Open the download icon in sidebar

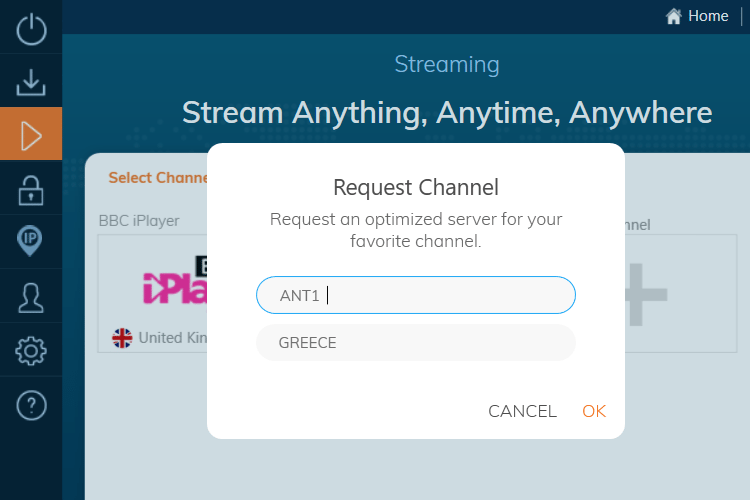click(31, 82)
